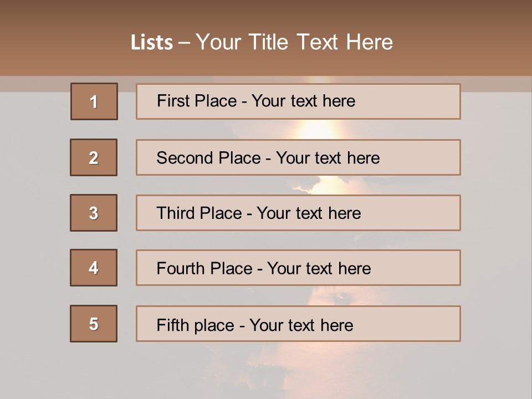
Task: Select the number 4 square
Action: pos(94,268)
